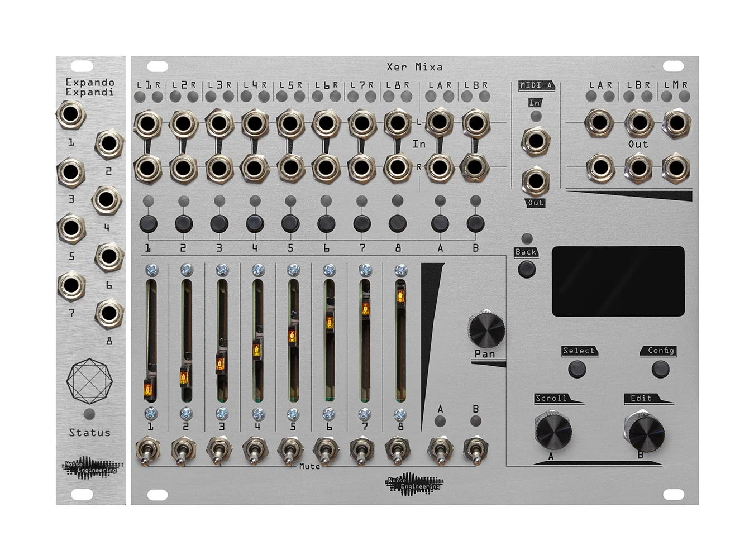
Task: Flip the bus A mute switch
Action: [440, 451]
